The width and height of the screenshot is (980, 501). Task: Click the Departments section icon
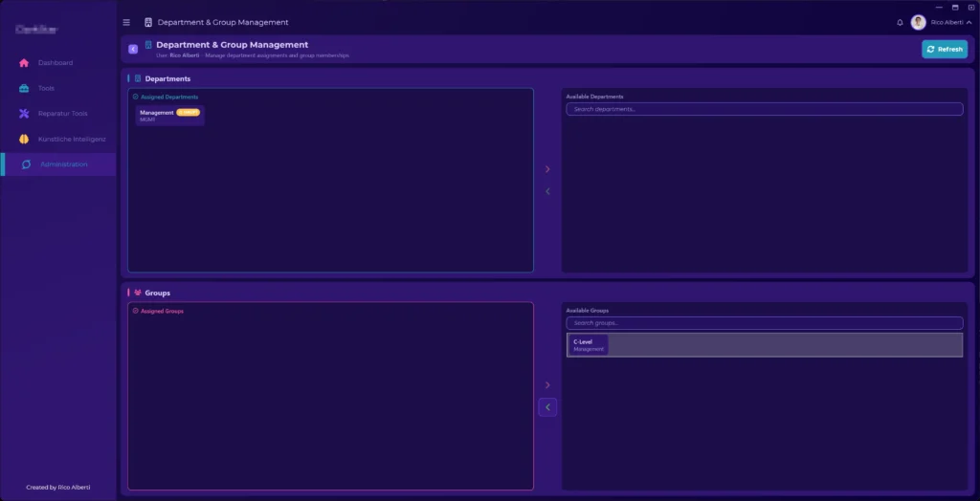click(138, 78)
